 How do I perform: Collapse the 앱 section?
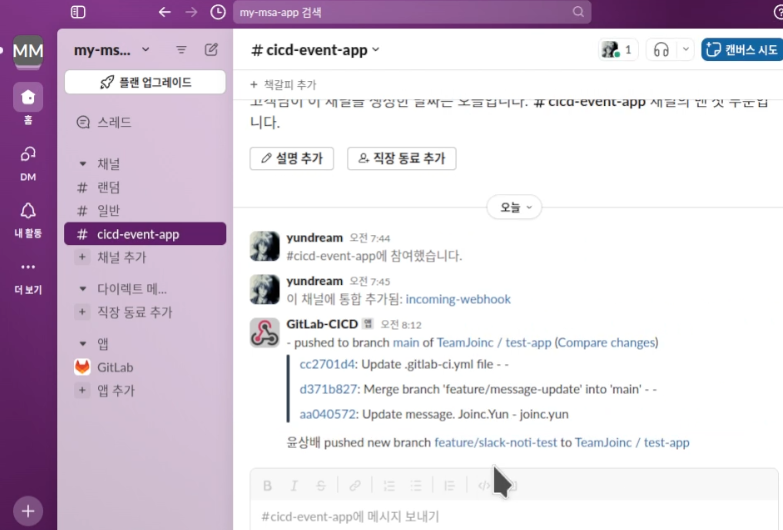[83, 343]
